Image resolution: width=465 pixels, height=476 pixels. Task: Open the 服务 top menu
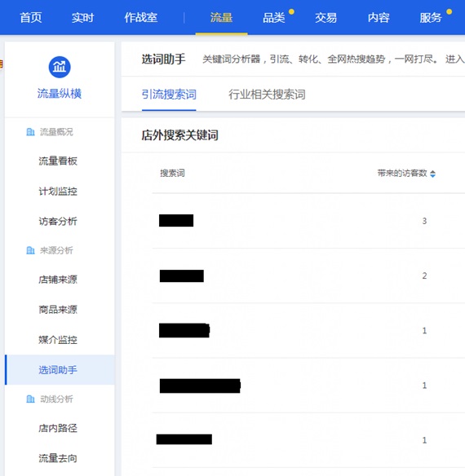[x=431, y=18]
